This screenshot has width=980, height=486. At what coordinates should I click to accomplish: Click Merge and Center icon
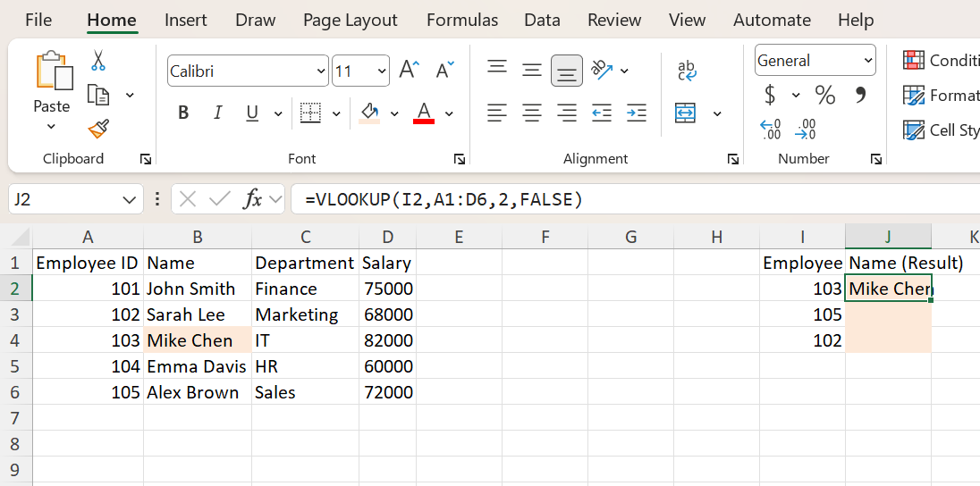click(686, 113)
